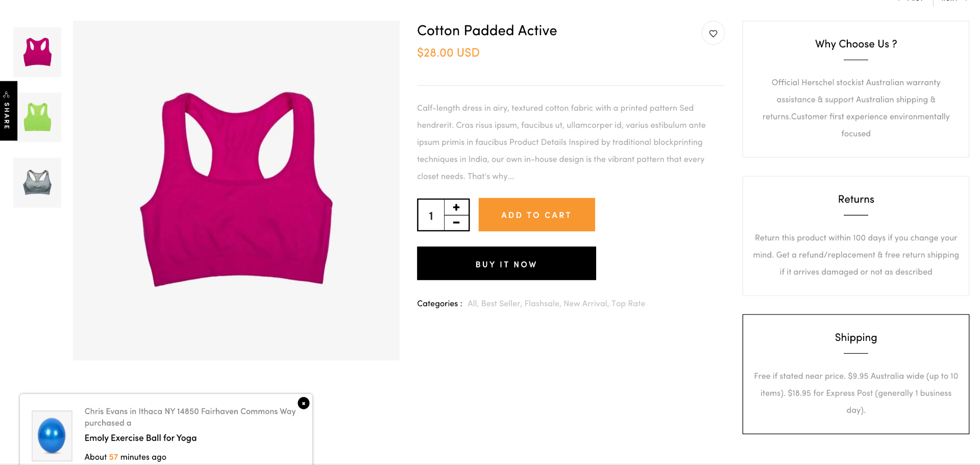Viewport: 980px width, 465px height.
Task: Visit the New Arrival category
Action: click(585, 304)
